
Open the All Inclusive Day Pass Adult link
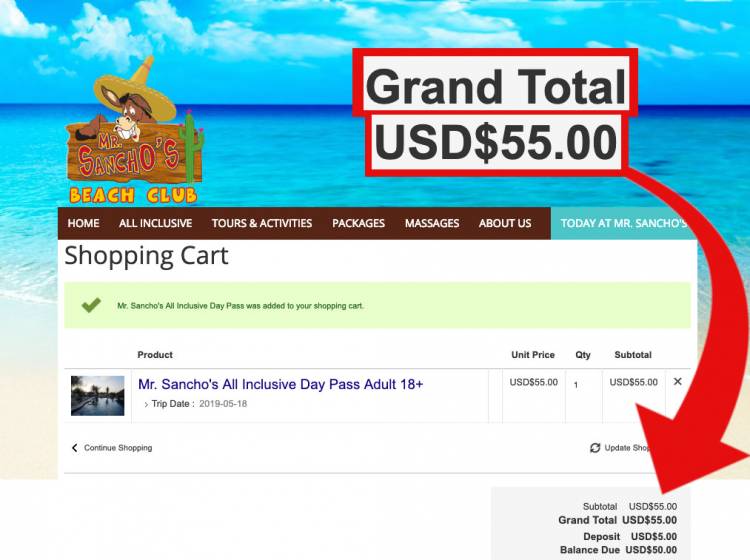tap(280, 384)
